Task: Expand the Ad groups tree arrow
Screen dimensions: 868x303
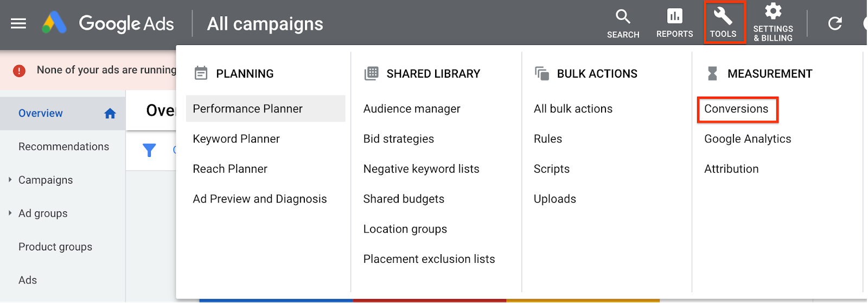Action: coord(10,213)
